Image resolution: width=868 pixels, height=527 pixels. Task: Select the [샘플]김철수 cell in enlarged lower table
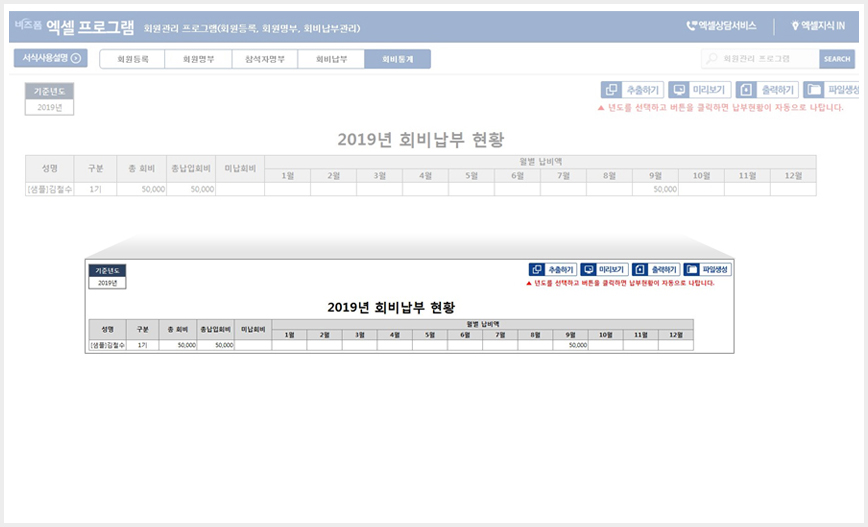107,345
